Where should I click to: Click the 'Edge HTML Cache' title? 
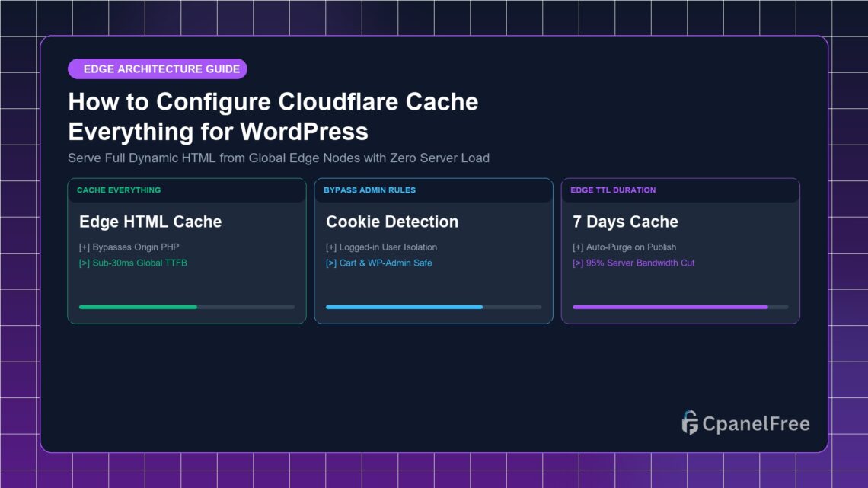point(151,222)
